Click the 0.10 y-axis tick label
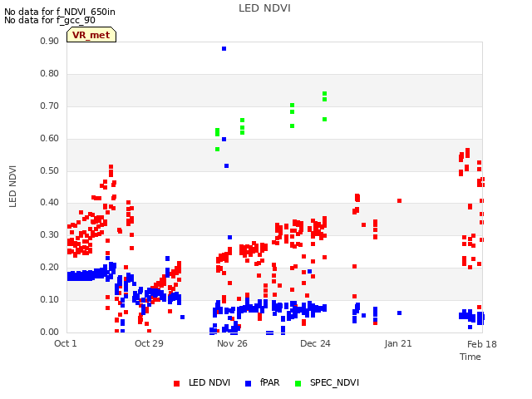This screenshot has height=399, width=532. click(x=50, y=299)
